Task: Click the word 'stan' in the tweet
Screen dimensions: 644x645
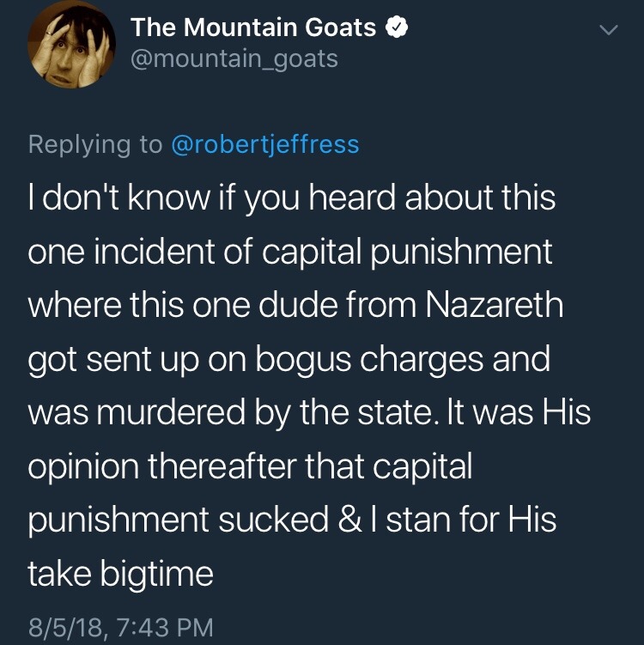Action: coord(417,520)
